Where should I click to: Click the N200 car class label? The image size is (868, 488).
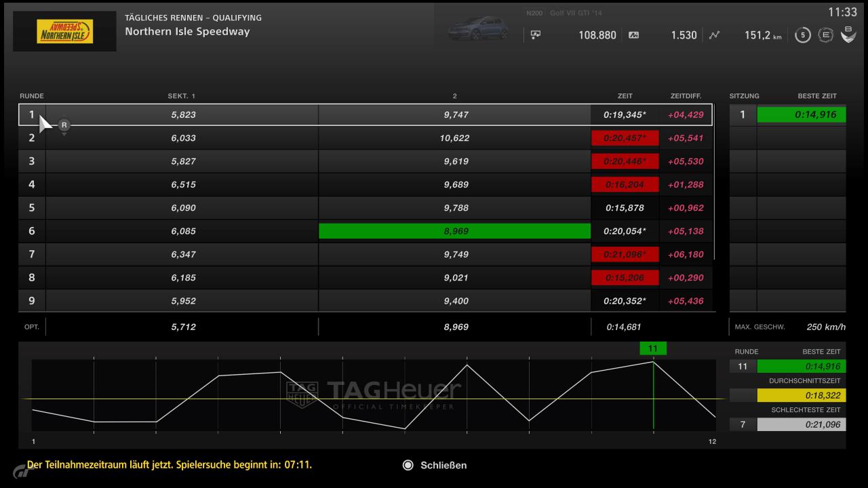tap(535, 14)
